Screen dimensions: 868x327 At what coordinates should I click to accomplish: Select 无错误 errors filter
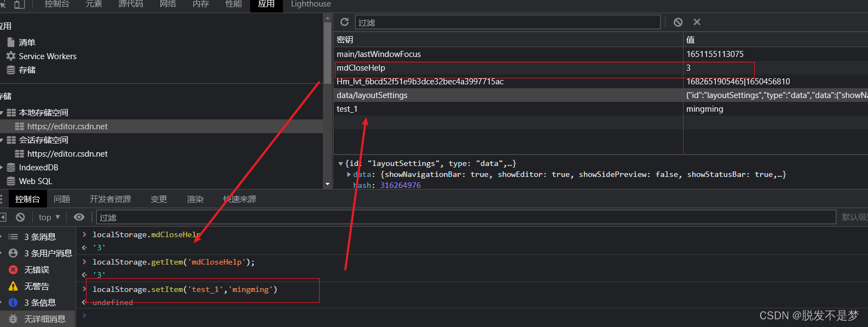point(38,269)
